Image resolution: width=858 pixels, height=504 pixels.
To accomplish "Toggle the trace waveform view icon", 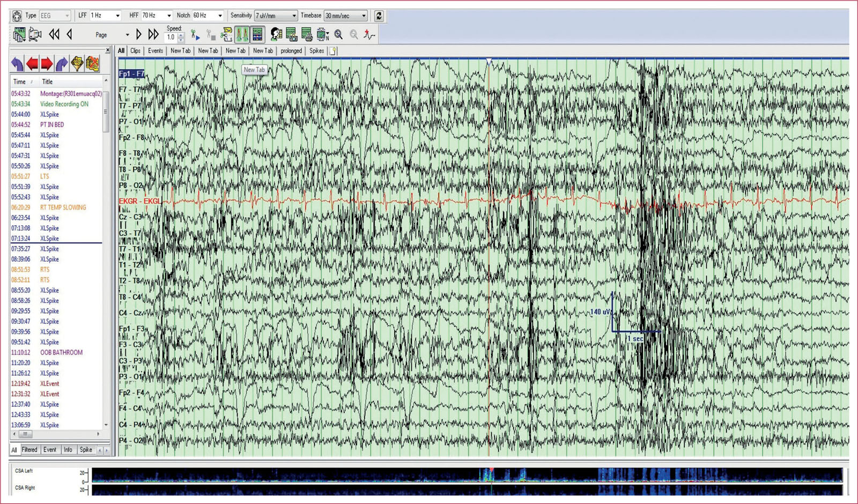I will (x=242, y=35).
